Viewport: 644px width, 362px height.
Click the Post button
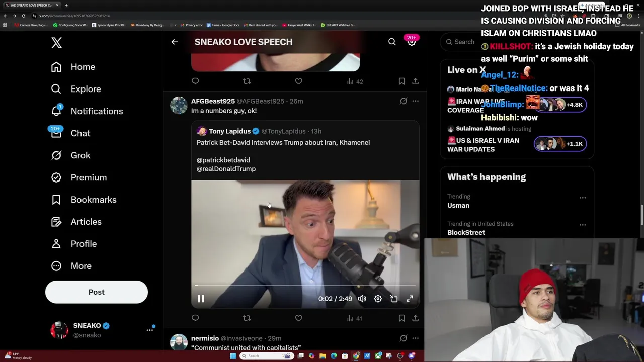point(97,292)
